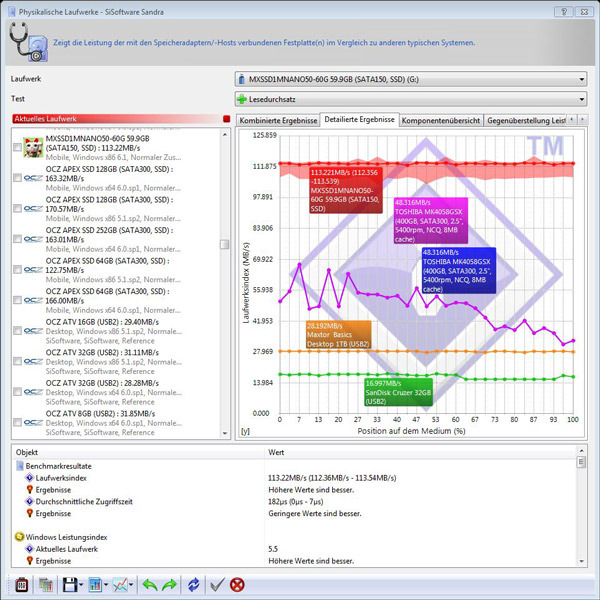This screenshot has width=600, height=600.
Task: Click the line graph icon
Action: tap(120, 585)
